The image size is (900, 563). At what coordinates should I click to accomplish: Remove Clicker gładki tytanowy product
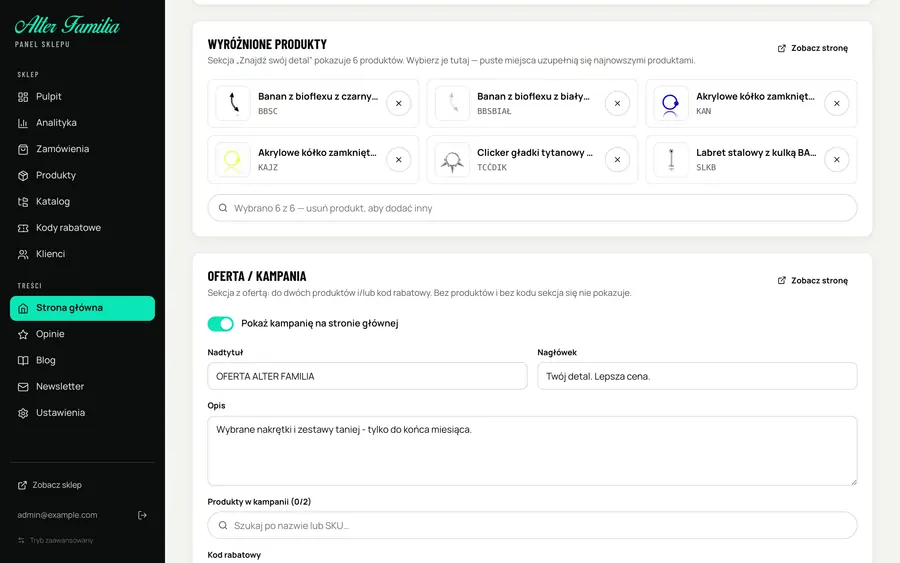(617, 160)
